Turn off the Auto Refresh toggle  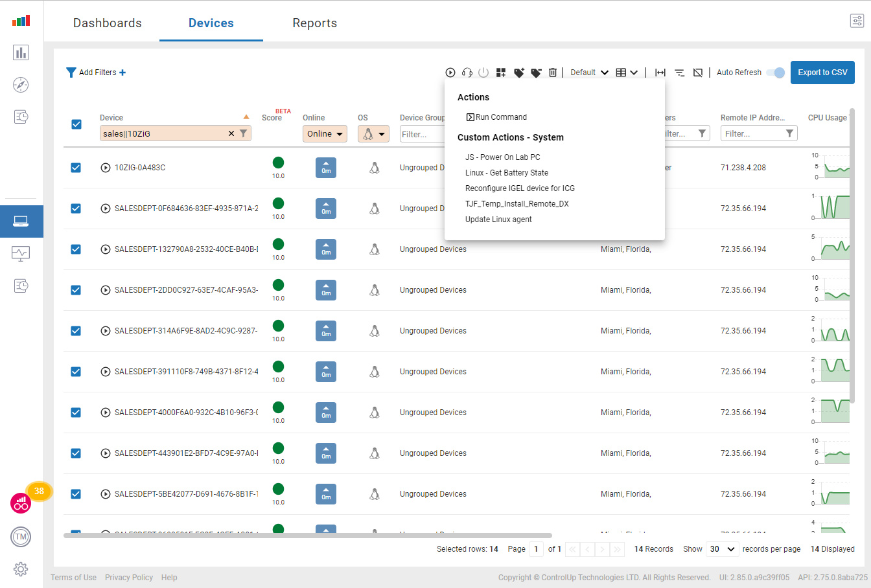[776, 73]
